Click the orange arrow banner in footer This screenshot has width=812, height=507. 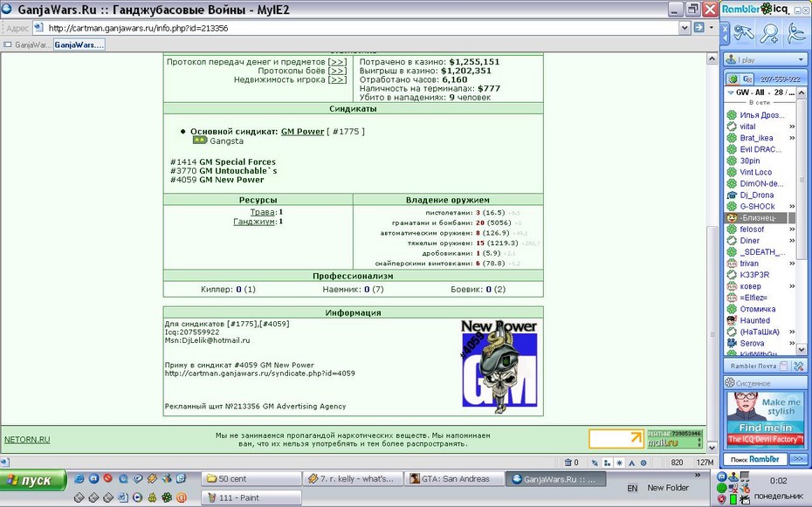[x=616, y=439]
